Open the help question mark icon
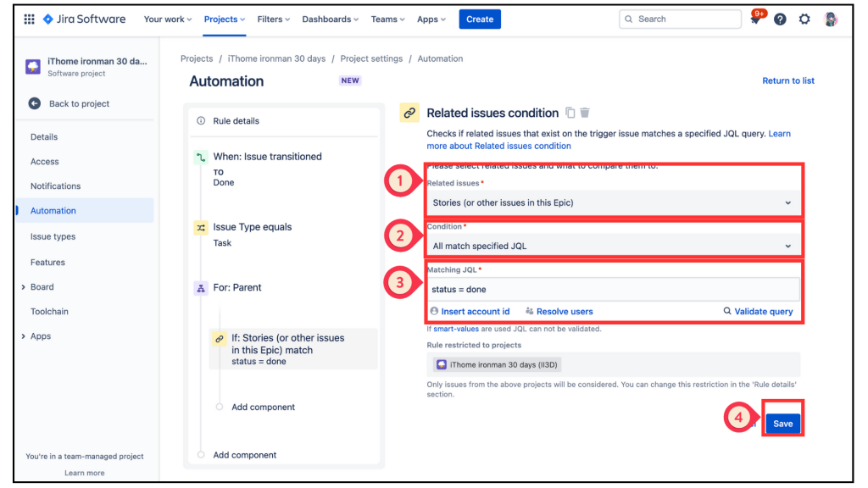Viewport: 868px width, 488px height. 780,19
